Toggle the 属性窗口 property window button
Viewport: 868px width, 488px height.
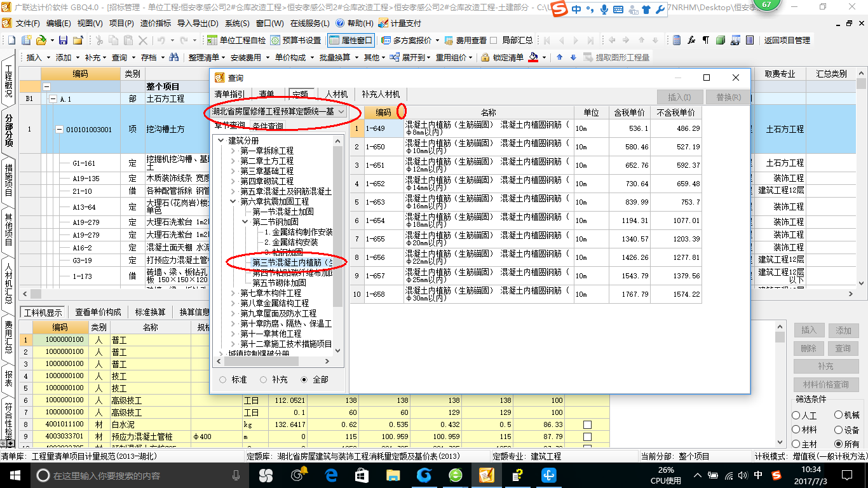click(351, 40)
